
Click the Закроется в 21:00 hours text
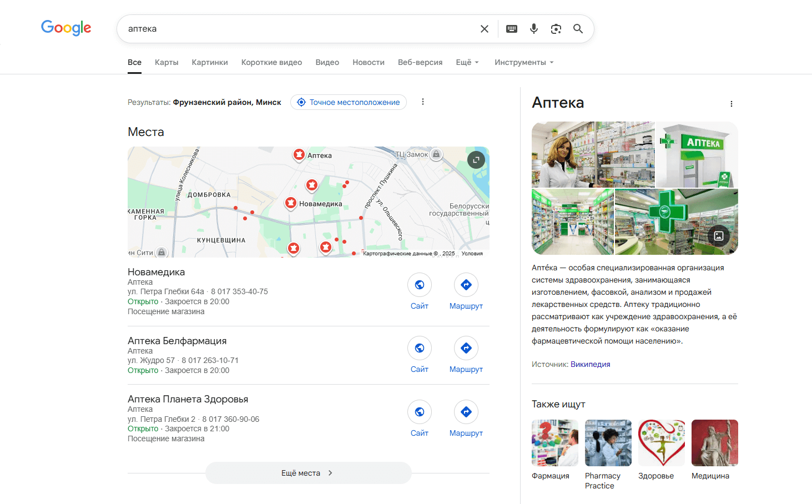(x=197, y=429)
